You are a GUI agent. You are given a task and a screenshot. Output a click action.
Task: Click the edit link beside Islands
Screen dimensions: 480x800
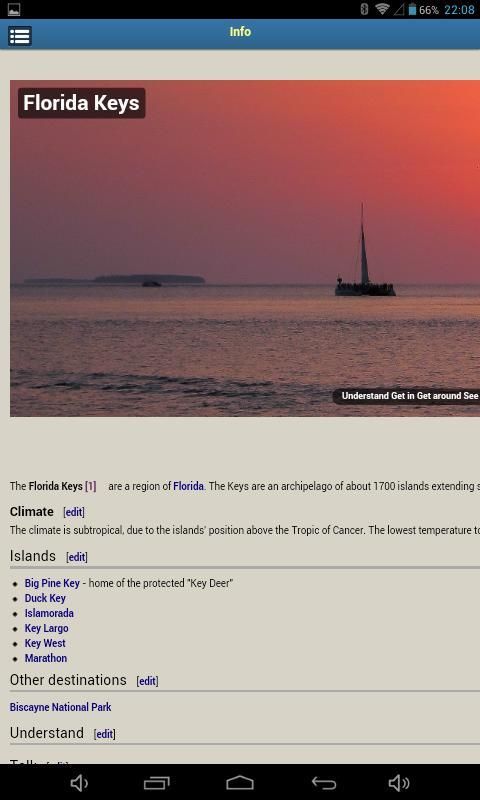[x=77, y=557]
